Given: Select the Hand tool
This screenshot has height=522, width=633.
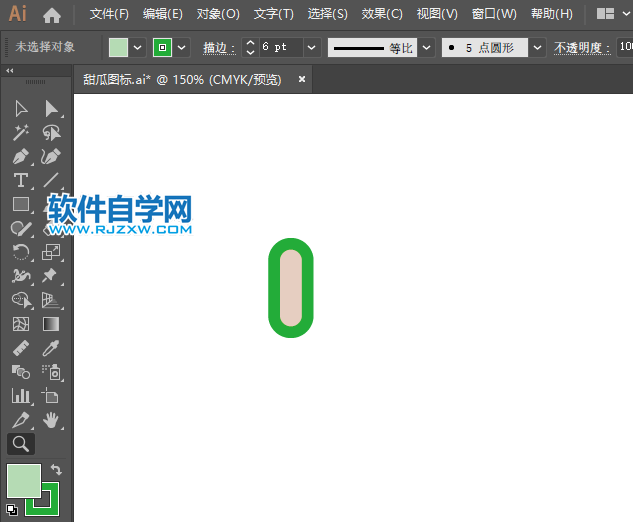Looking at the screenshot, I should 51,420.
